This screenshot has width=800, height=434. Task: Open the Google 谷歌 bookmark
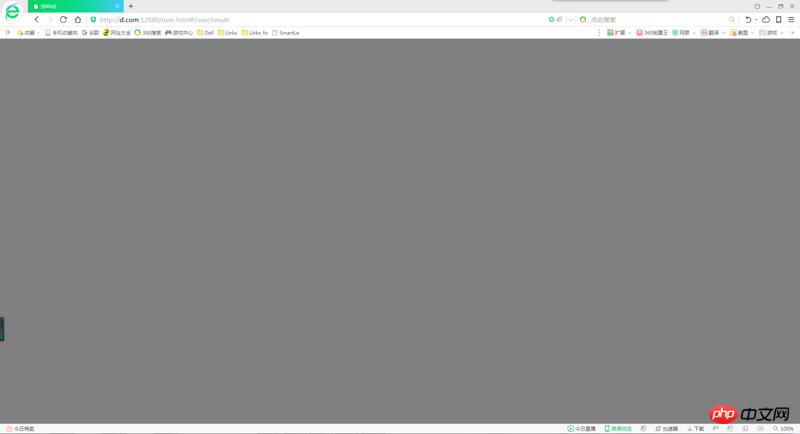(x=90, y=32)
